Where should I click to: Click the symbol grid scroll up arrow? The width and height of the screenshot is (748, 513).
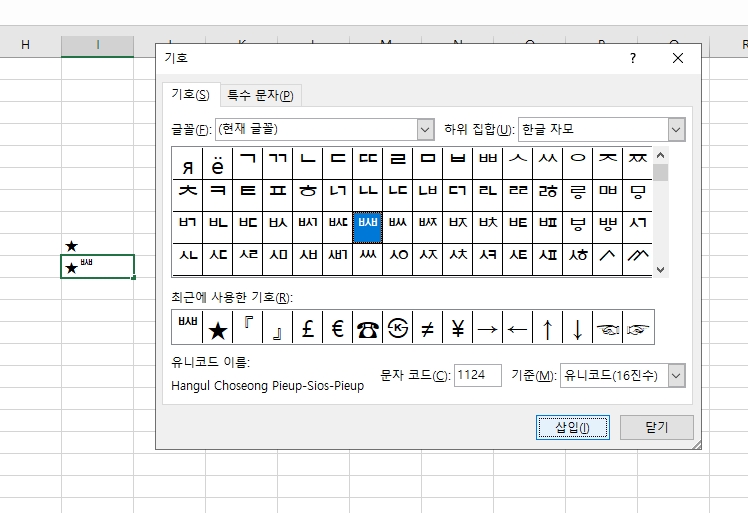[660, 155]
